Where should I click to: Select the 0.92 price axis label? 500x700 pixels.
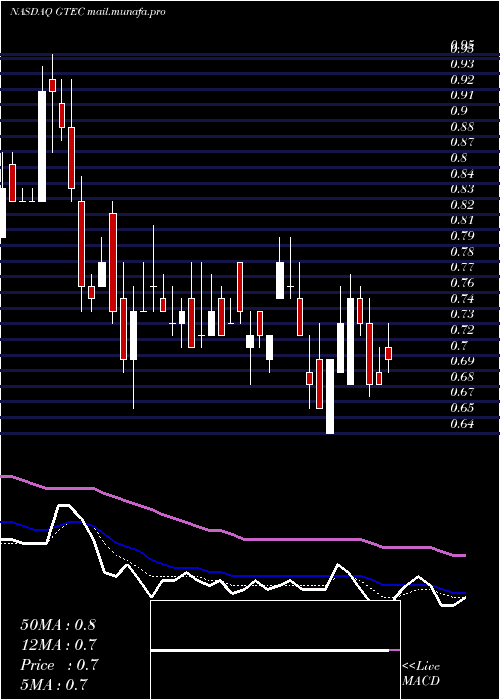click(462, 79)
